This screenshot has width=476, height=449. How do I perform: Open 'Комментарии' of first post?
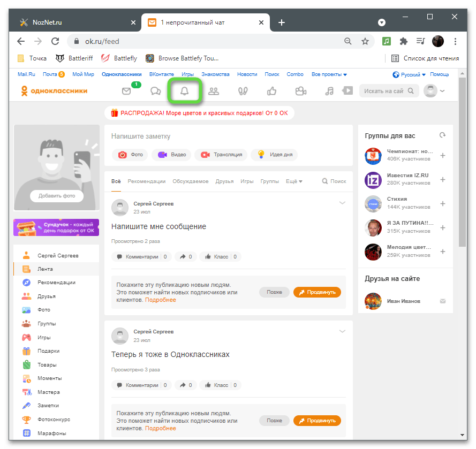[141, 257]
